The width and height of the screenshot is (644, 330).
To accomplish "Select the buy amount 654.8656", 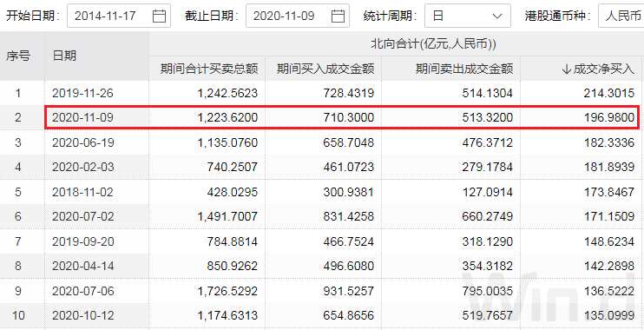I will coord(349,315).
